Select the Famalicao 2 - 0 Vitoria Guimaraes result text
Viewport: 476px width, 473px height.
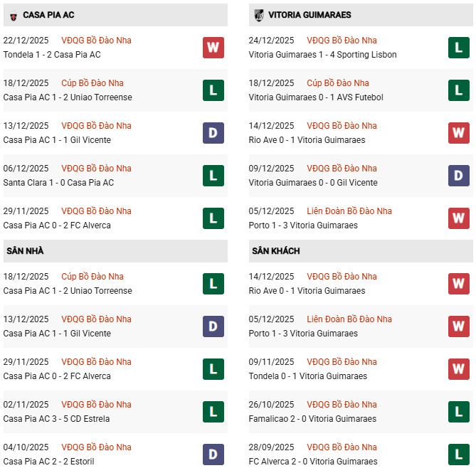coord(312,419)
